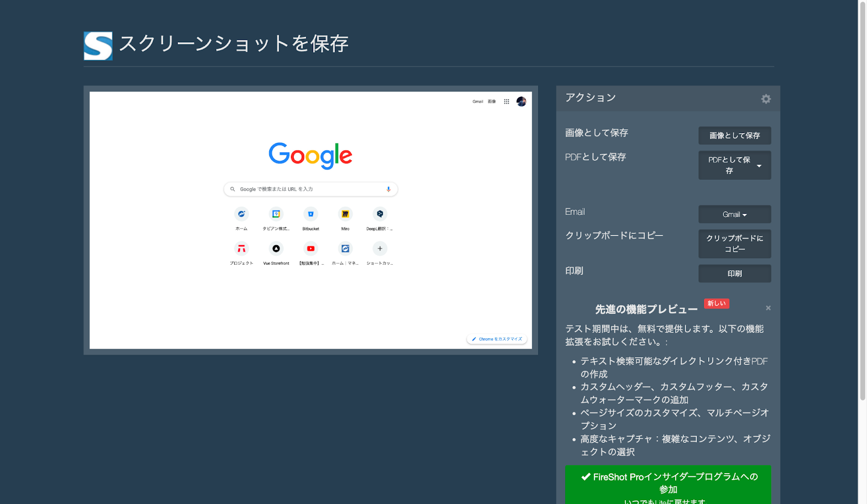
Task: Click the page vertical scrollbar
Action: [x=863, y=200]
